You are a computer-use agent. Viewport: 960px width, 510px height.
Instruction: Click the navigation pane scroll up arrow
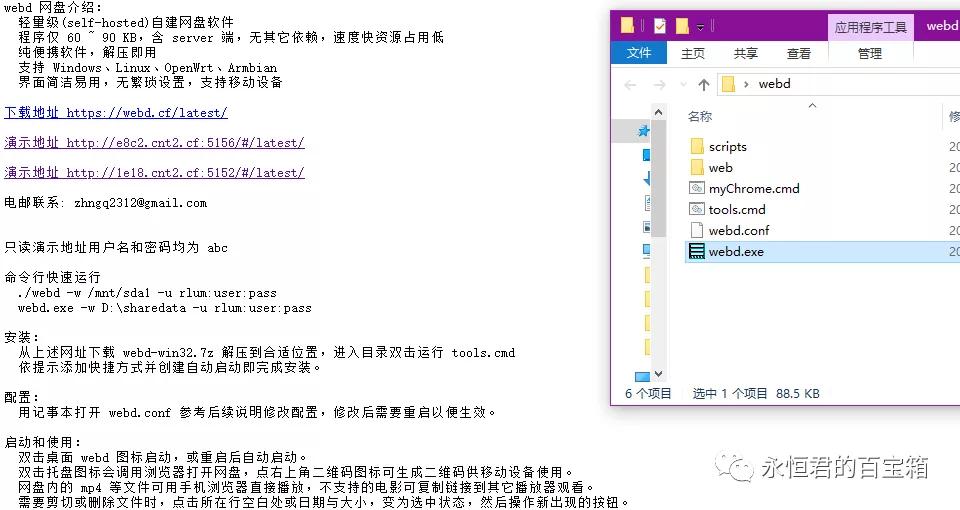[x=658, y=112]
